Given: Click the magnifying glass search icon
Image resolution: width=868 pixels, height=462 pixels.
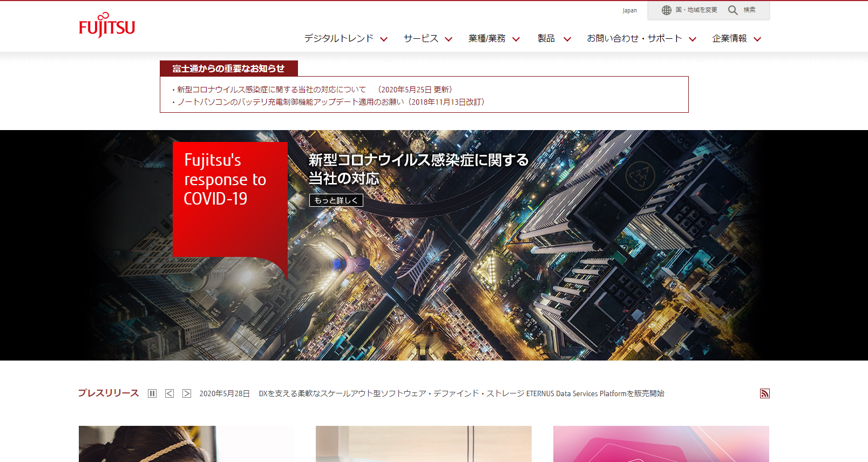Looking at the screenshot, I should (733, 10).
